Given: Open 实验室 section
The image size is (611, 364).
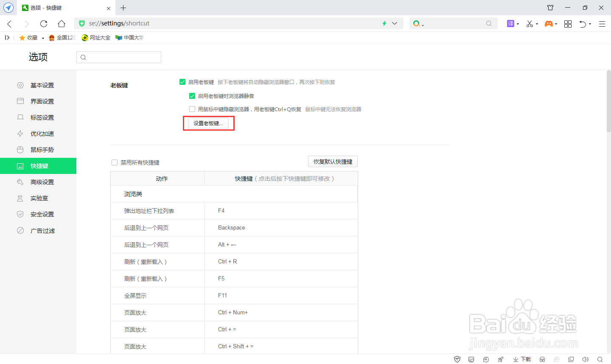Looking at the screenshot, I should [38, 198].
